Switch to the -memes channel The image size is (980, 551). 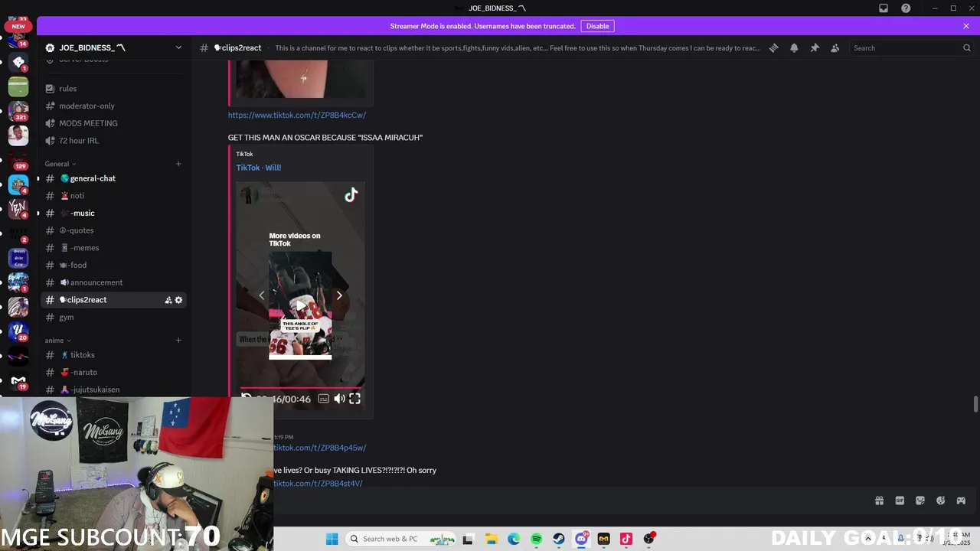[x=113, y=248]
